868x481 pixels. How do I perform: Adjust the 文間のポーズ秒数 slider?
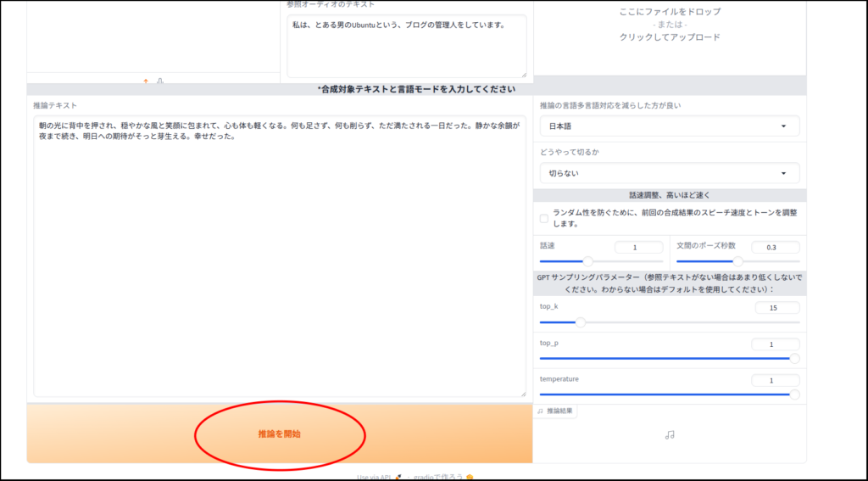tap(737, 261)
